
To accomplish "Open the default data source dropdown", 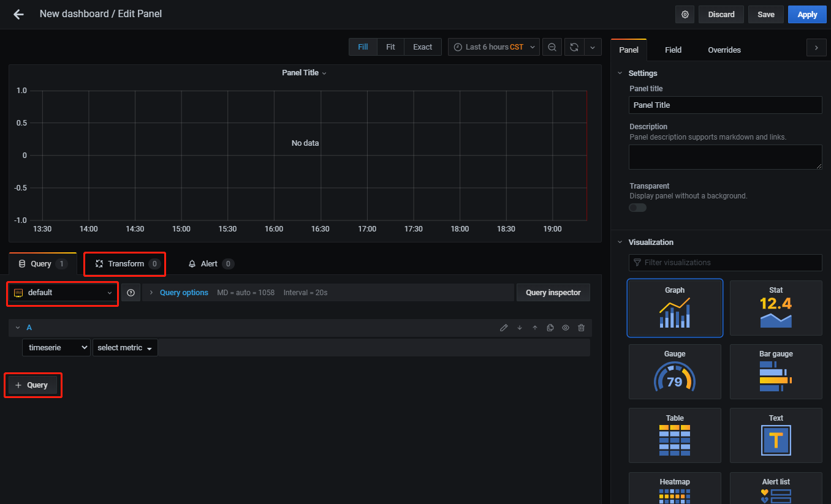I will click(61, 293).
